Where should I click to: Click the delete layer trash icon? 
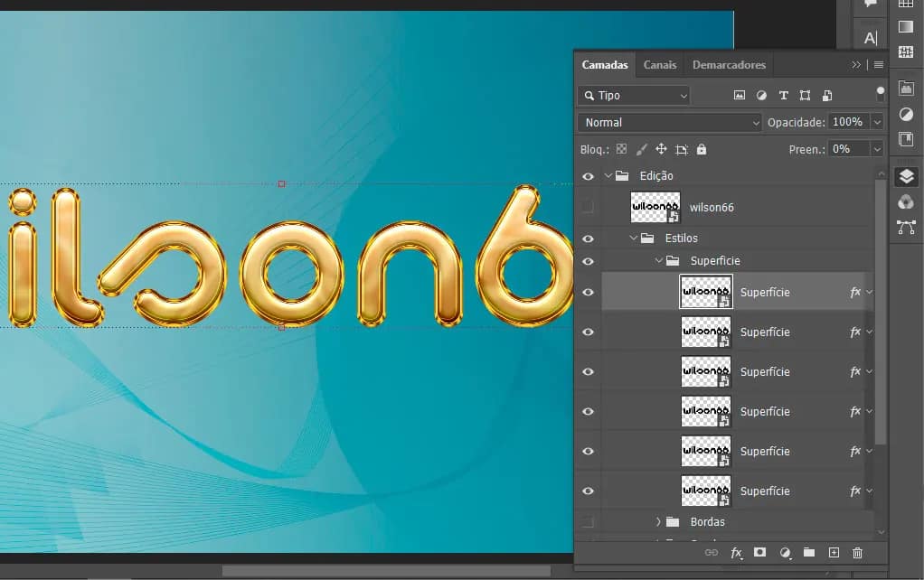pyautogui.click(x=857, y=552)
